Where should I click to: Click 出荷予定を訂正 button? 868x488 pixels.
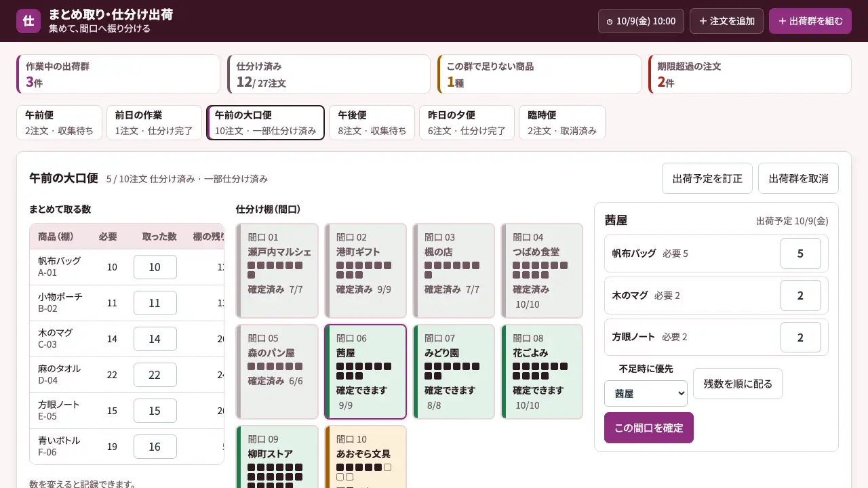pos(707,178)
